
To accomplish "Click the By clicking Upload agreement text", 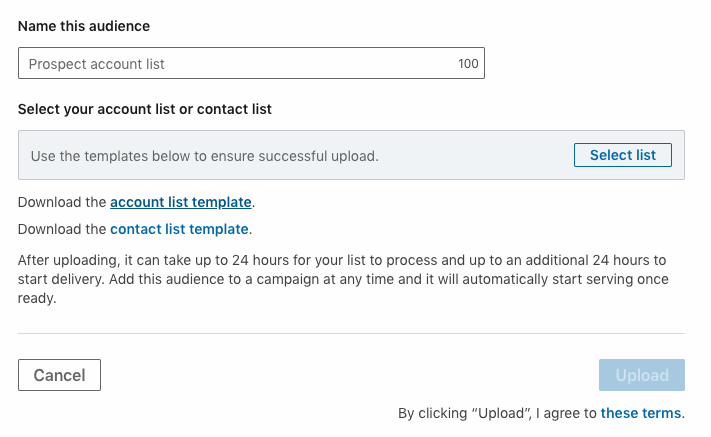I will [x=497, y=413].
